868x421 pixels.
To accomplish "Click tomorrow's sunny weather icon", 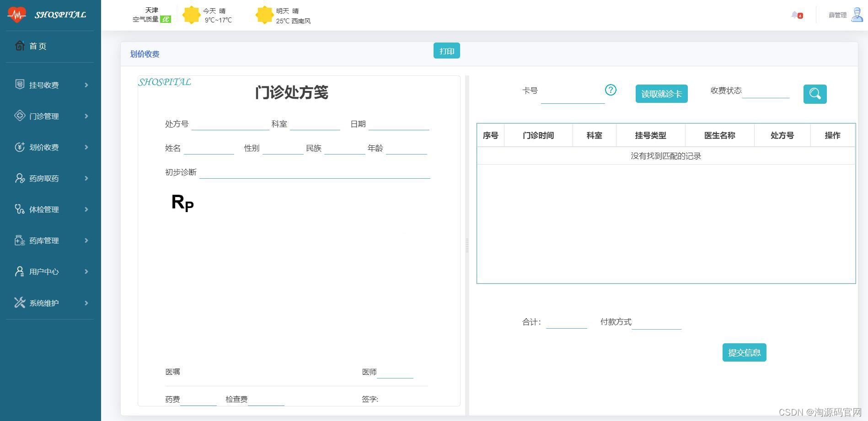I will (264, 15).
